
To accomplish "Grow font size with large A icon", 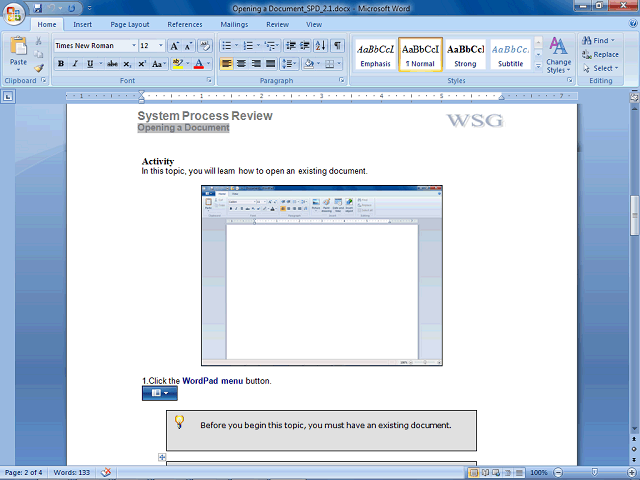I will pyautogui.click(x=174, y=46).
